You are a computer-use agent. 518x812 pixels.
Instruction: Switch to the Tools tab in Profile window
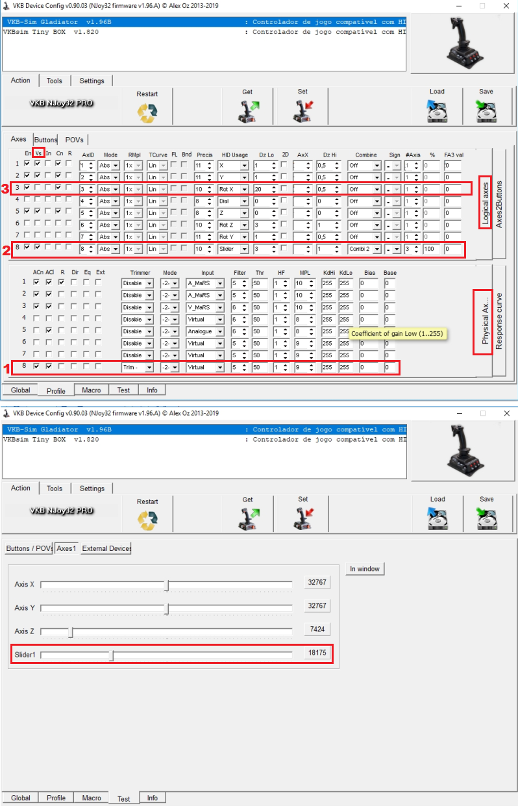(55, 81)
